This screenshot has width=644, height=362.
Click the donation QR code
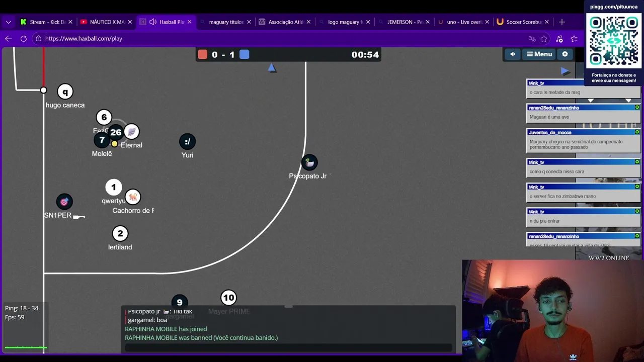tap(614, 41)
